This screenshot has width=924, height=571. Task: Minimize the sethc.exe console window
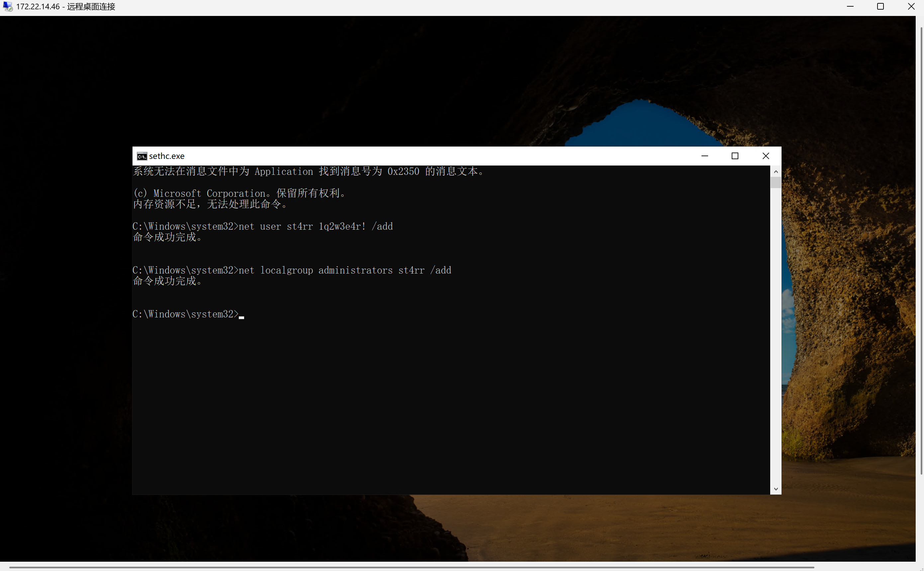click(x=704, y=156)
